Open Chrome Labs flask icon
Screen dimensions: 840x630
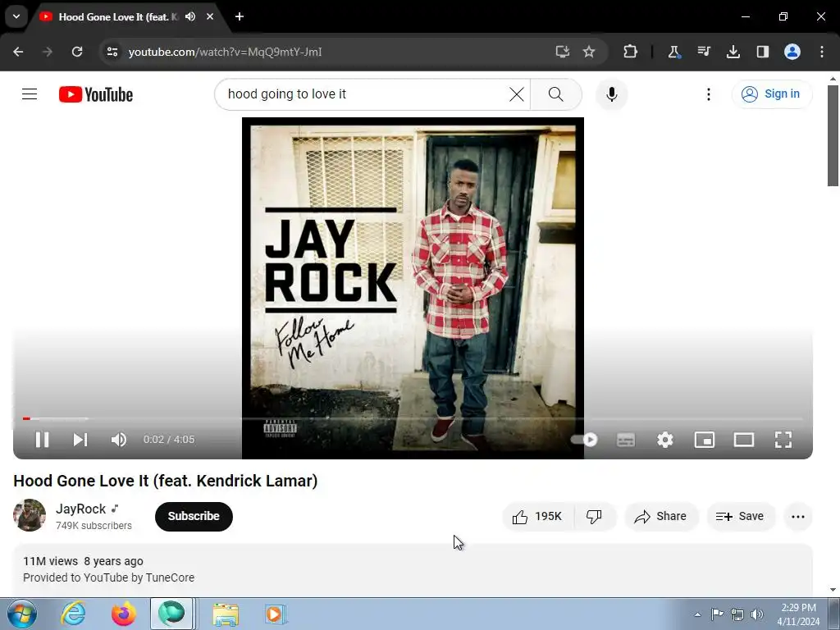674,52
